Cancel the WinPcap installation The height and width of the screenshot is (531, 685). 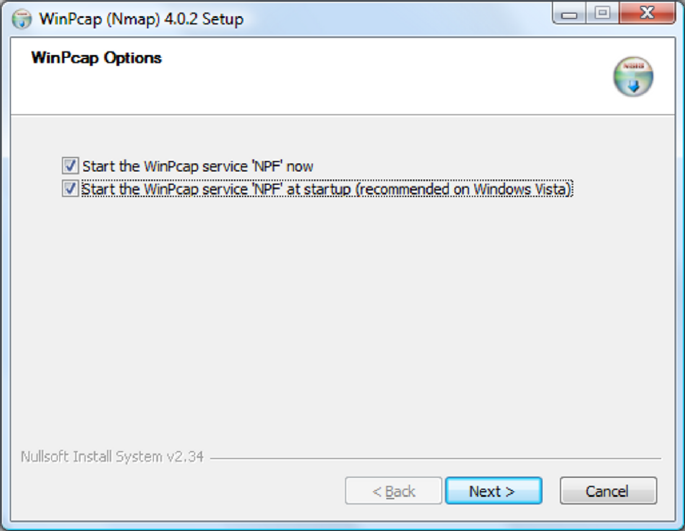607,491
